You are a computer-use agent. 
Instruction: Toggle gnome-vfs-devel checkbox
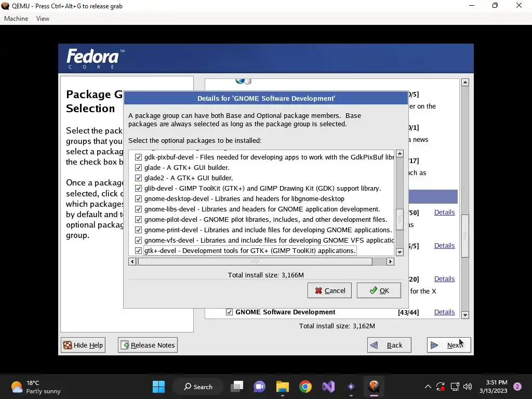click(x=138, y=240)
